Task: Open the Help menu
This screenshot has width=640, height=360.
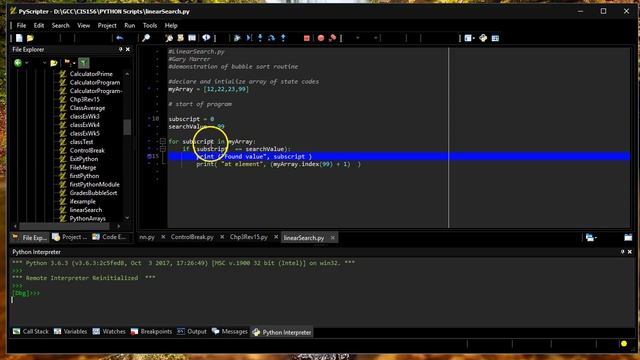Action: (171, 25)
